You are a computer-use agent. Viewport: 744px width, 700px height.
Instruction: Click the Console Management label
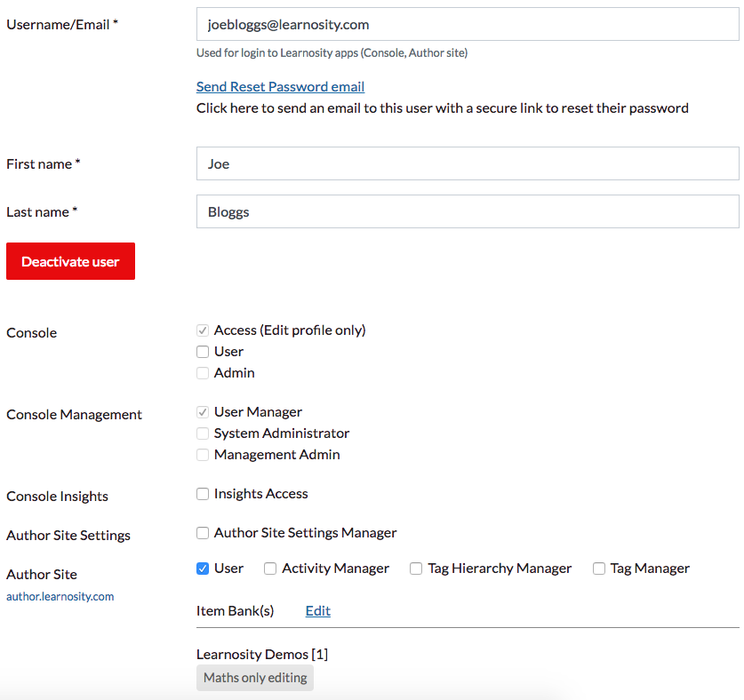74,415
